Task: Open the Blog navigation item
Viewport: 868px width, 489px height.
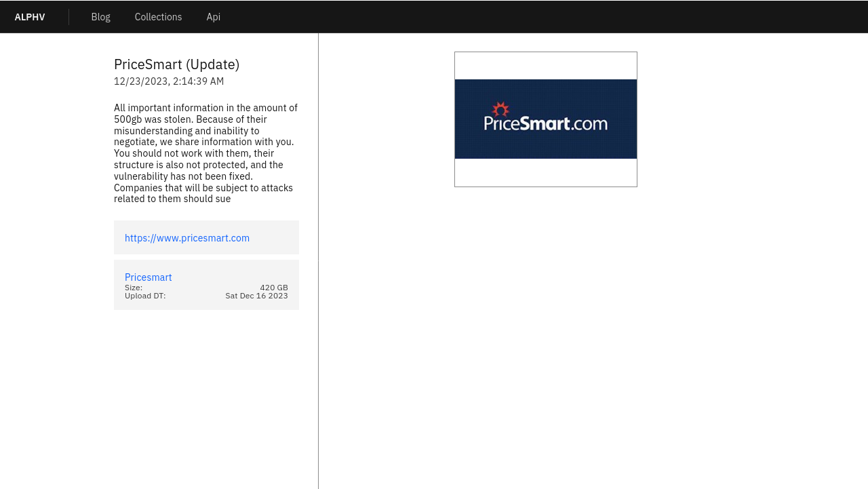Action: tap(100, 17)
